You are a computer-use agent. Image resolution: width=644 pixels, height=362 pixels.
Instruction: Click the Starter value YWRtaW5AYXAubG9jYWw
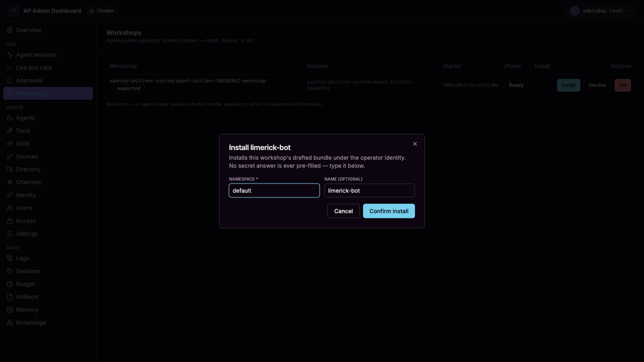(x=471, y=85)
